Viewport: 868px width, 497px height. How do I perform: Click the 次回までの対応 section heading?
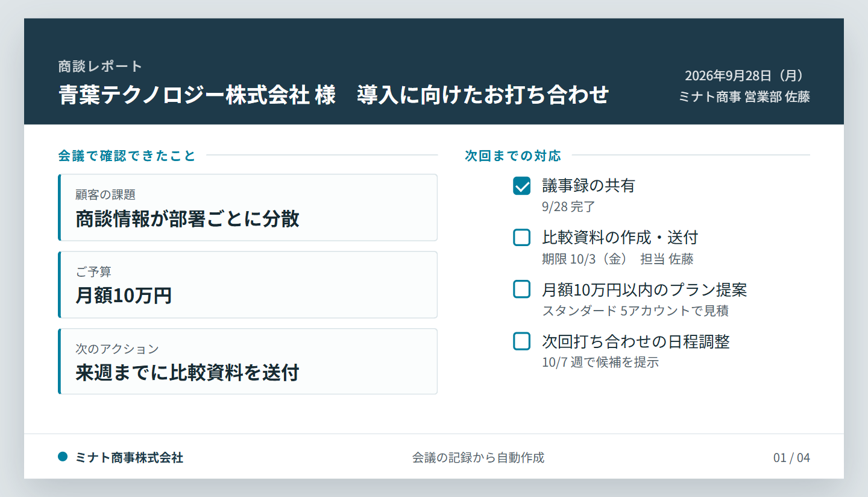pyautogui.click(x=513, y=156)
